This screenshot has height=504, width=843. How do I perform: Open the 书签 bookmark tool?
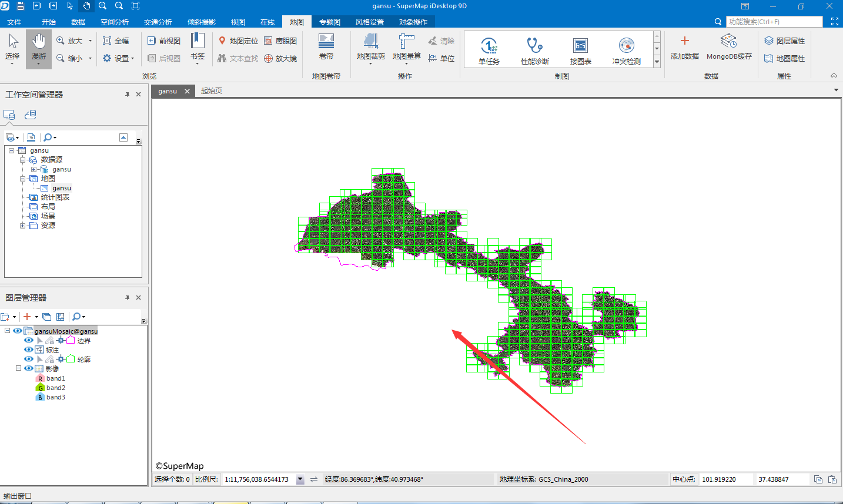198,48
